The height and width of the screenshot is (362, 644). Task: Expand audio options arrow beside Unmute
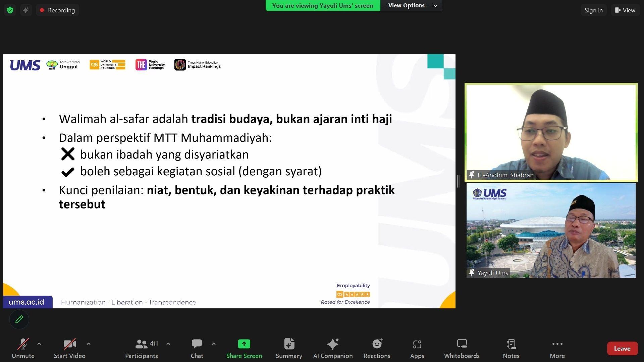pos(39,344)
